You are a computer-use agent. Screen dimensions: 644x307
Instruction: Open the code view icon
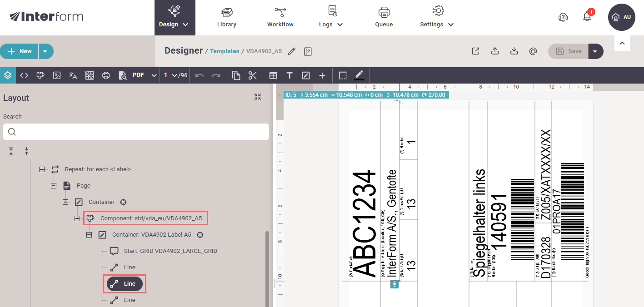(x=24, y=75)
